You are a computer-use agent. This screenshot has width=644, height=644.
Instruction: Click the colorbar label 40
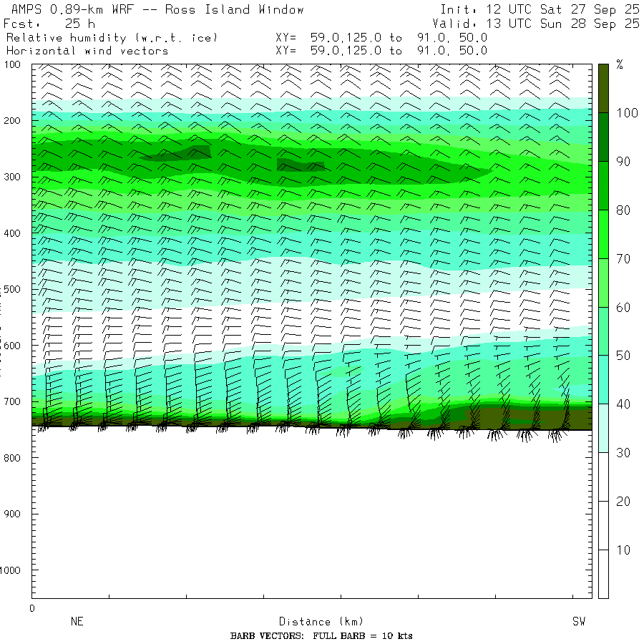coord(623,404)
